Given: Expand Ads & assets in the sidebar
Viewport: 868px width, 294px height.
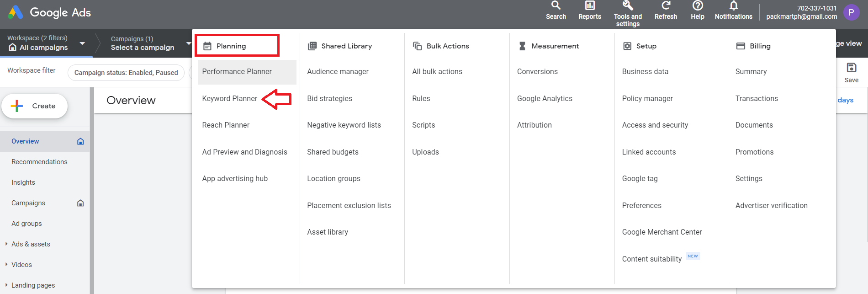Looking at the screenshot, I should tap(6, 244).
